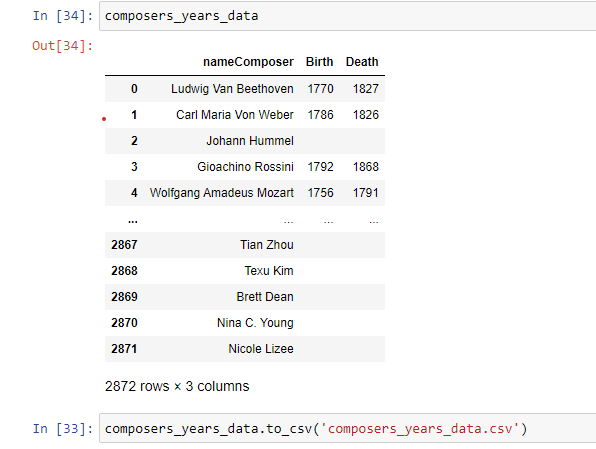The width and height of the screenshot is (596, 449).
Task: Click row index 2
Action: click(x=134, y=141)
